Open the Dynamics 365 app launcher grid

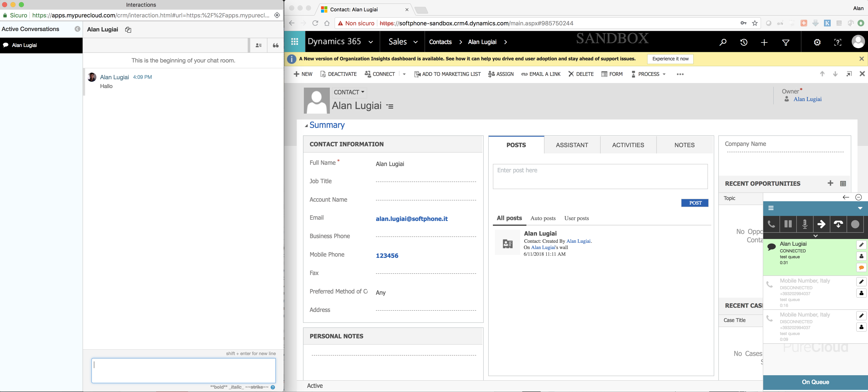(x=294, y=42)
